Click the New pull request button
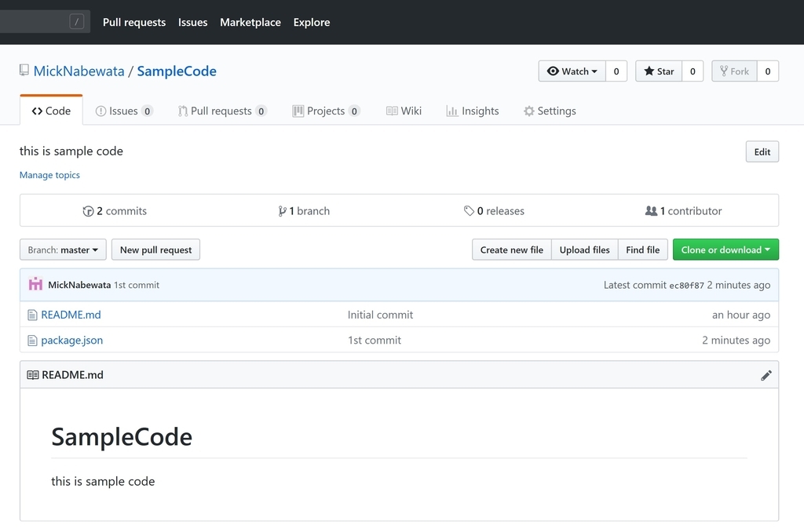This screenshot has height=532, width=804. tap(155, 250)
